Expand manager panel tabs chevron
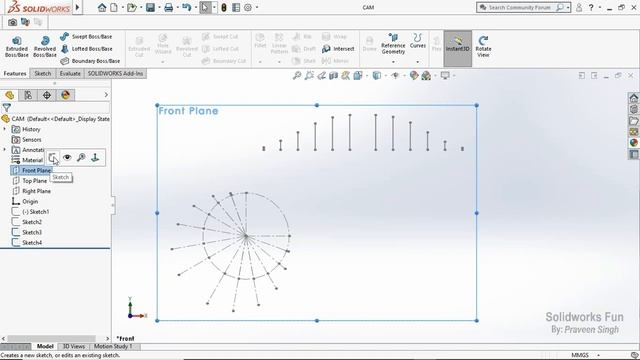 [106, 95]
